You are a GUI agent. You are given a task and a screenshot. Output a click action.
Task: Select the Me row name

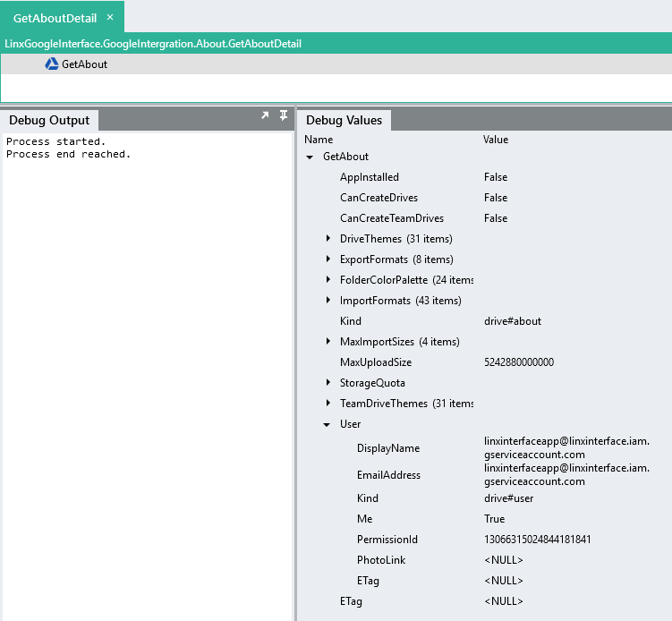[365, 519]
